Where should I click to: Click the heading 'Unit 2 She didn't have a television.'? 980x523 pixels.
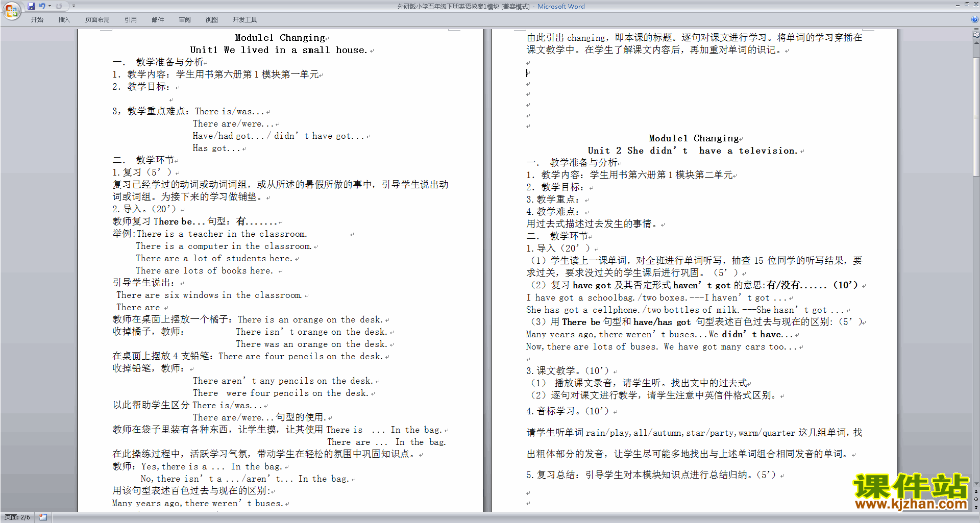point(693,151)
